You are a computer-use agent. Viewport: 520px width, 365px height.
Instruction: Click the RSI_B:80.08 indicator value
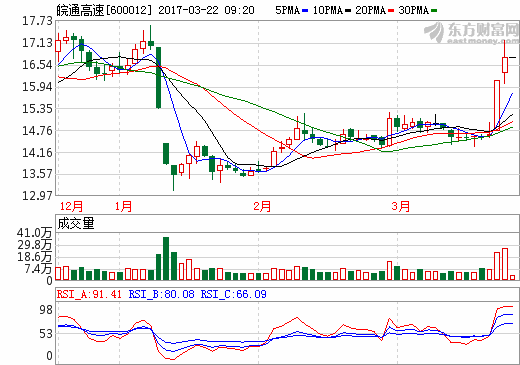pos(162,294)
